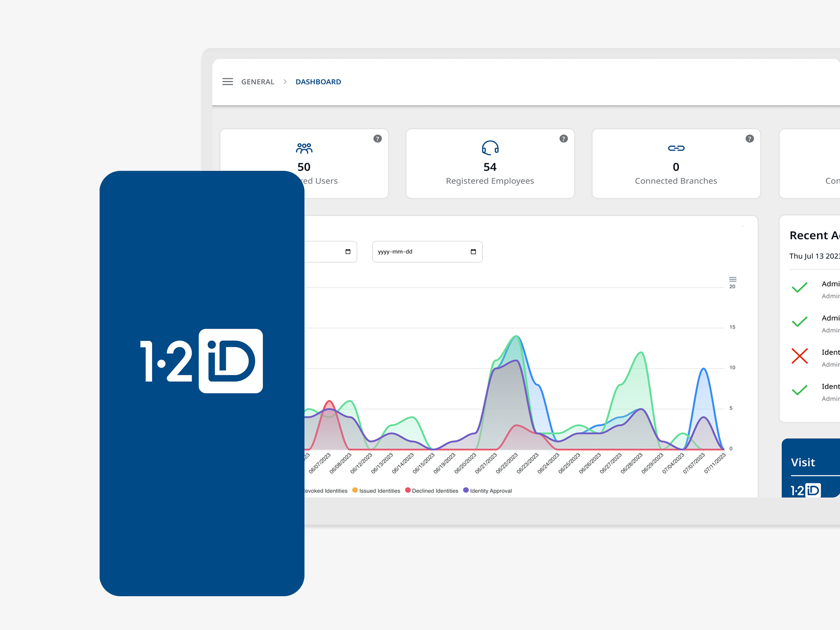The image size is (840, 630).
Task: Open calendar picker in start date field
Action: click(x=348, y=252)
